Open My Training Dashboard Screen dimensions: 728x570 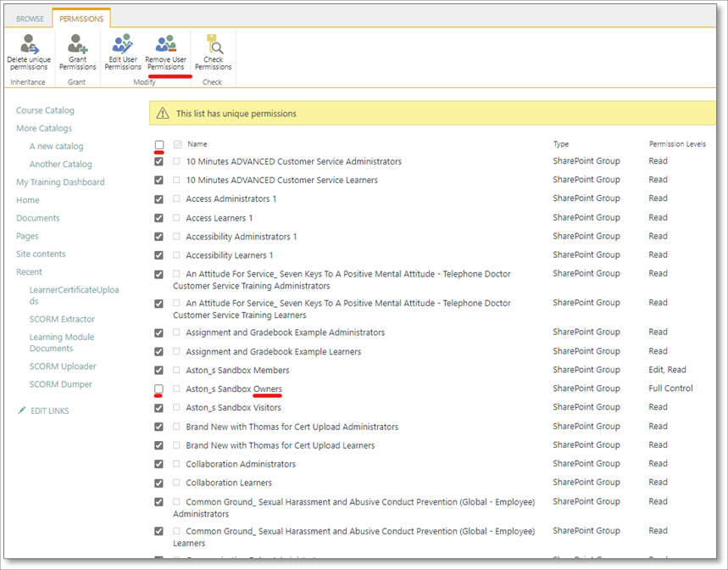coord(60,182)
